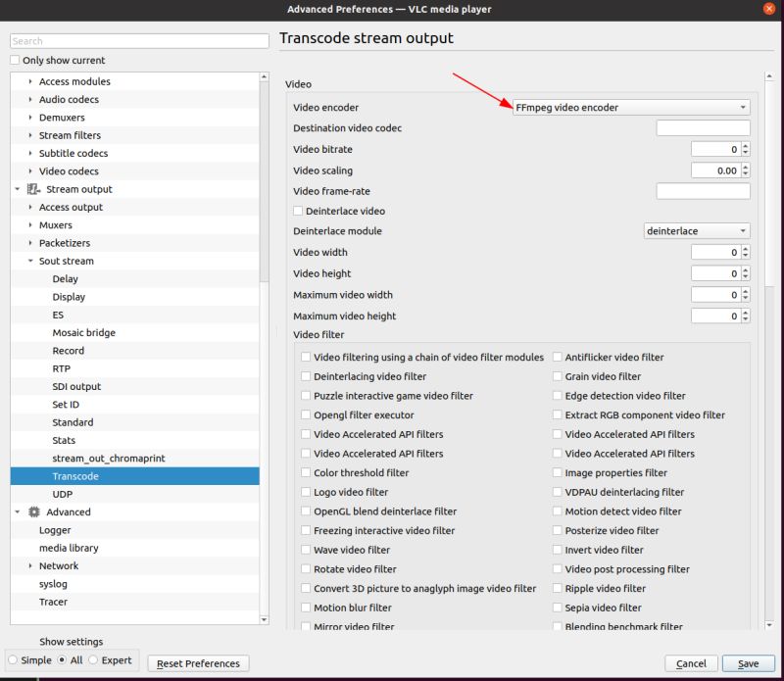Select the Tracer tree item
Viewport: 784px width, 681px height.
[x=53, y=602]
